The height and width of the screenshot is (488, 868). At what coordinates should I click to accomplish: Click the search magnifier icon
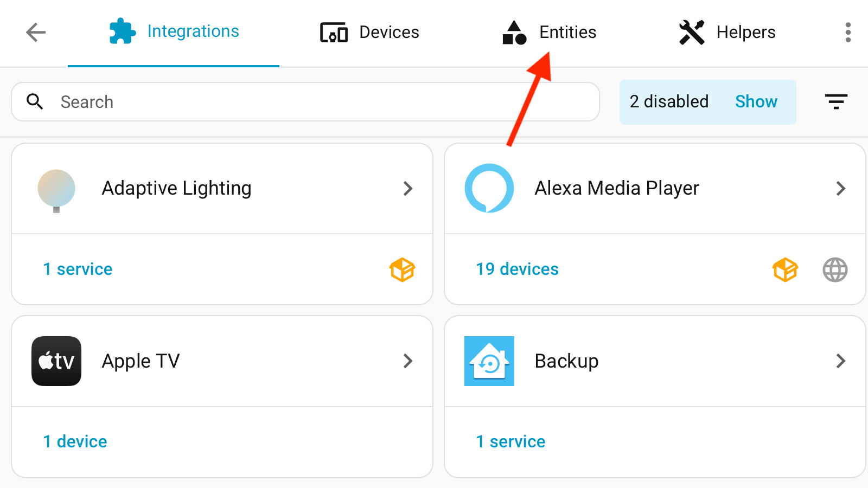pyautogui.click(x=35, y=101)
